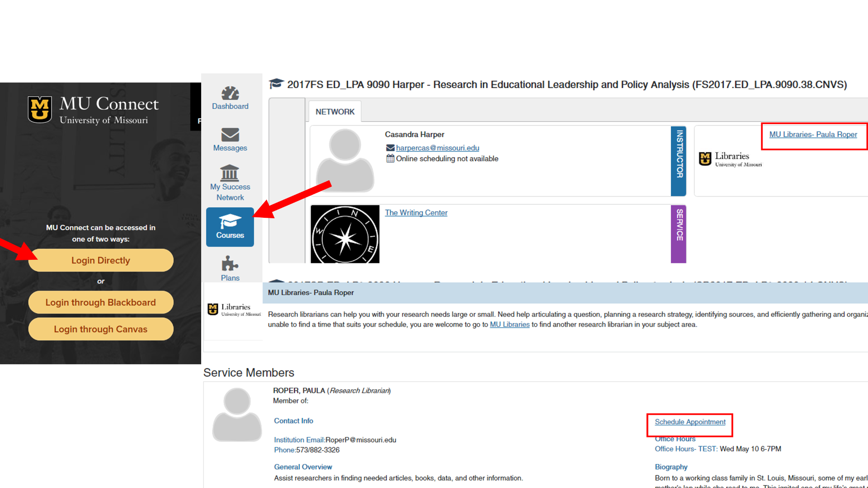Click the Messages envelope icon
This screenshot has height=488, width=868.
point(230,135)
